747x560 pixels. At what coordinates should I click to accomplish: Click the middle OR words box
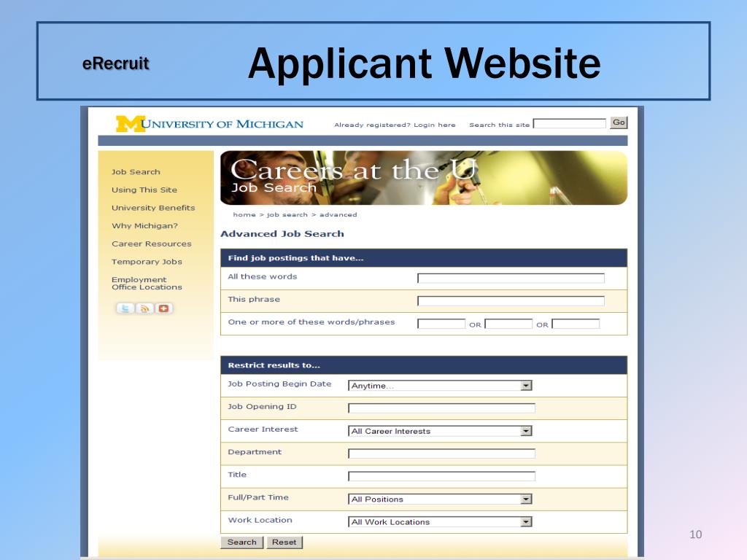coord(508,324)
